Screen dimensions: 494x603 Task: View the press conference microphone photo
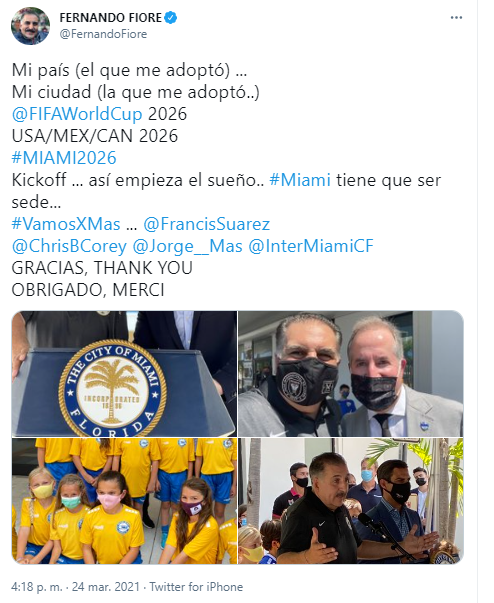(x=351, y=501)
